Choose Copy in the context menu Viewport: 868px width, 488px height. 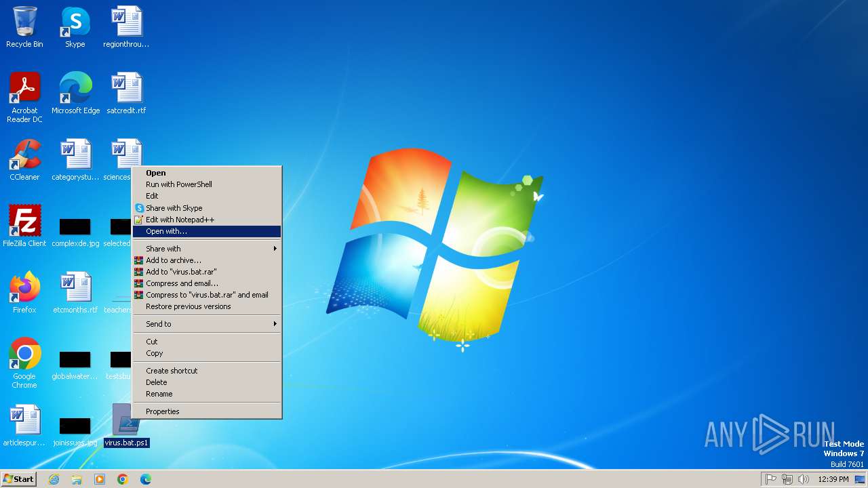coord(207,353)
